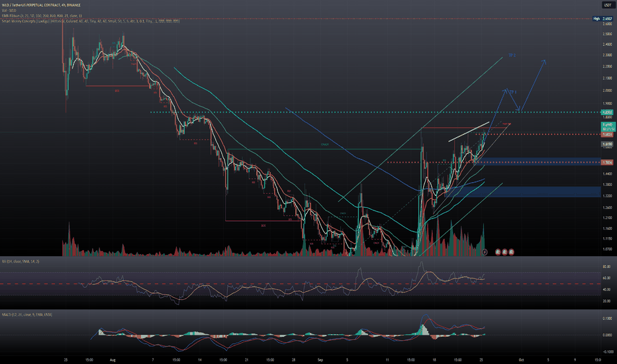Click the 40.00 level on the RSI scale
This screenshot has width=617, height=364.
click(x=606, y=290)
